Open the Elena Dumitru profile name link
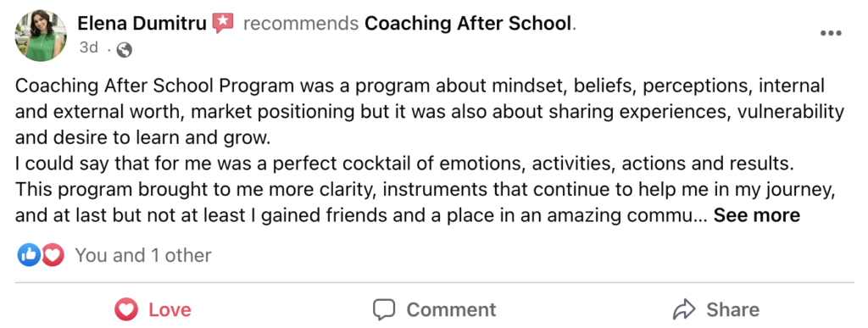 [142, 24]
